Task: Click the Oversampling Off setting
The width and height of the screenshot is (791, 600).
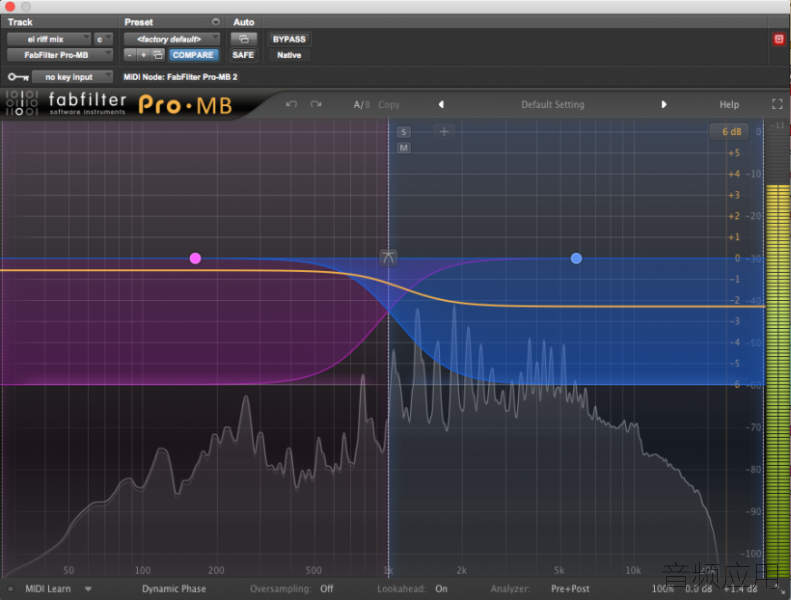Action: click(292, 588)
